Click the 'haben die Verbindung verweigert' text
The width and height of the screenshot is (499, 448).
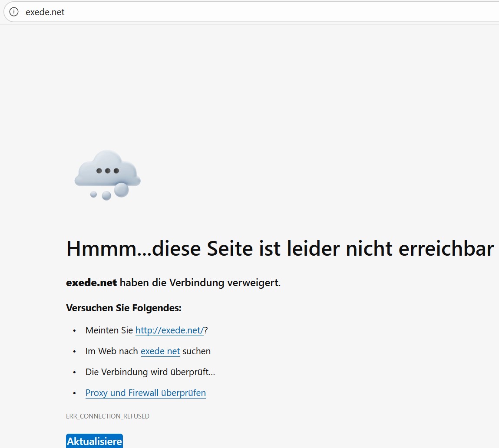(x=200, y=283)
